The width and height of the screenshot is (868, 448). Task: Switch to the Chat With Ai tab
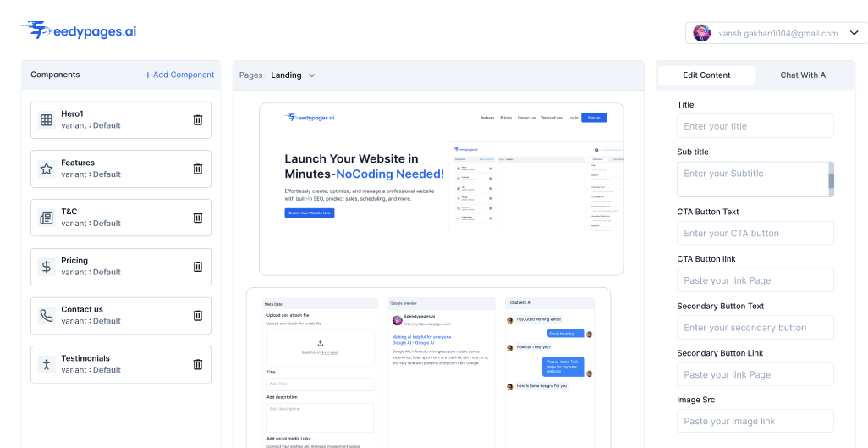pos(804,75)
